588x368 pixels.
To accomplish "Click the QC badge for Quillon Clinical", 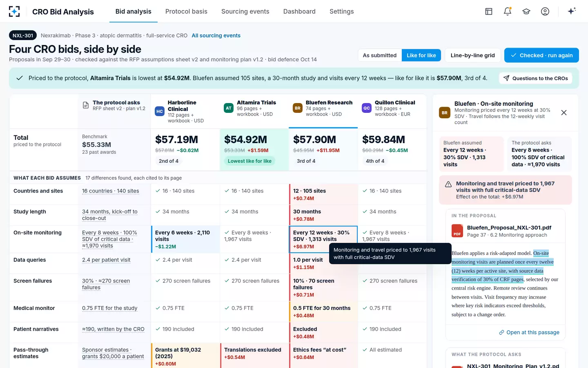I will coord(367,108).
